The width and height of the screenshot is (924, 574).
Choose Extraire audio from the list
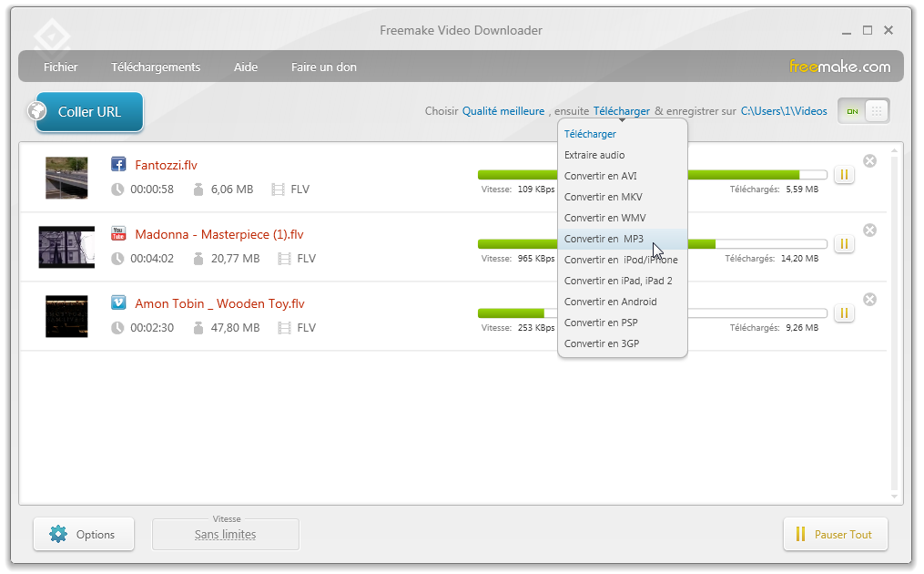pos(623,155)
